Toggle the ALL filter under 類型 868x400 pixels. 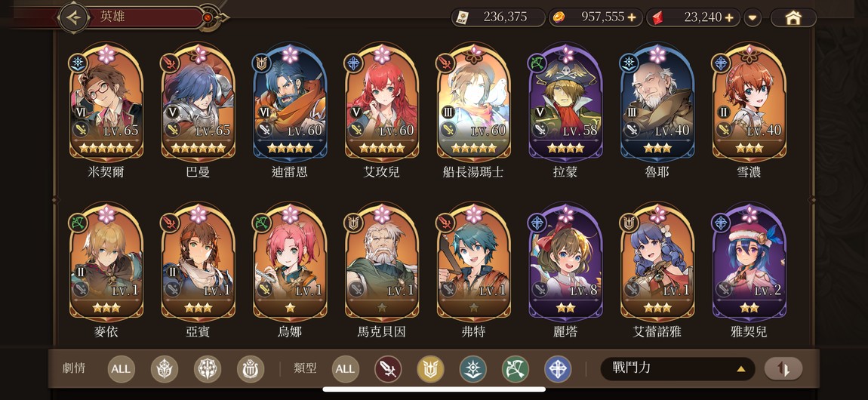tap(346, 369)
